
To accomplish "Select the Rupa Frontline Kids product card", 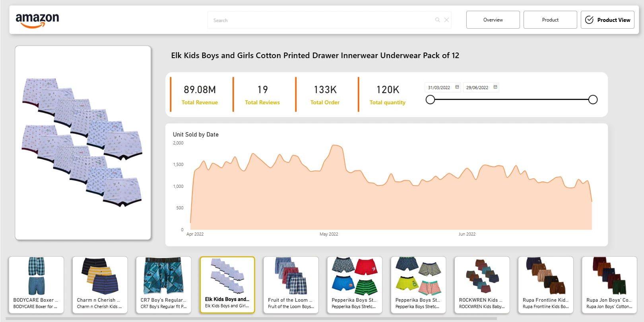I will (545, 285).
